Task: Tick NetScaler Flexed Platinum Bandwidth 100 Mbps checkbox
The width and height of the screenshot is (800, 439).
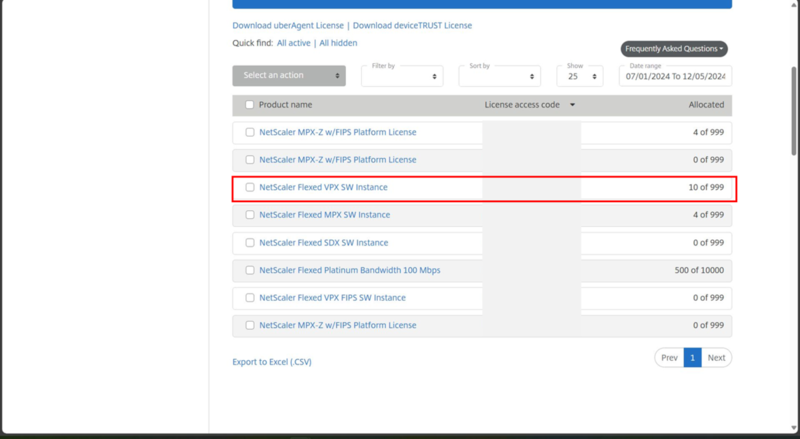Action: tap(249, 270)
